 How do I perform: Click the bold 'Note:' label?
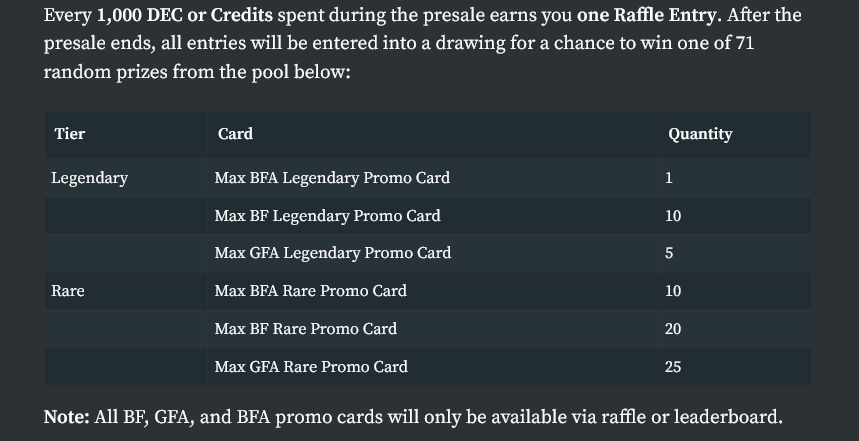66,417
